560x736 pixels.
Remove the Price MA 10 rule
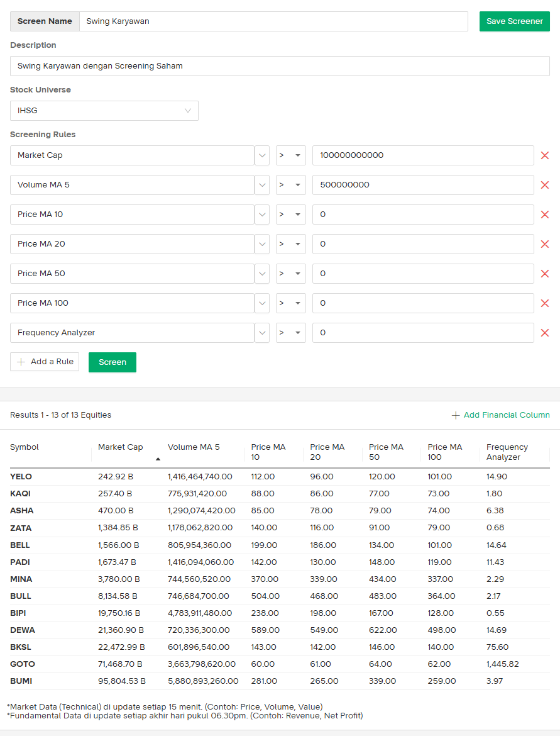[545, 215]
